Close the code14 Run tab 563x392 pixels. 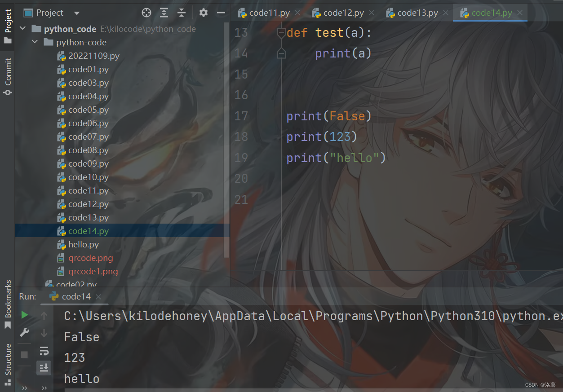pyautogui.click(x=98, y=297)
